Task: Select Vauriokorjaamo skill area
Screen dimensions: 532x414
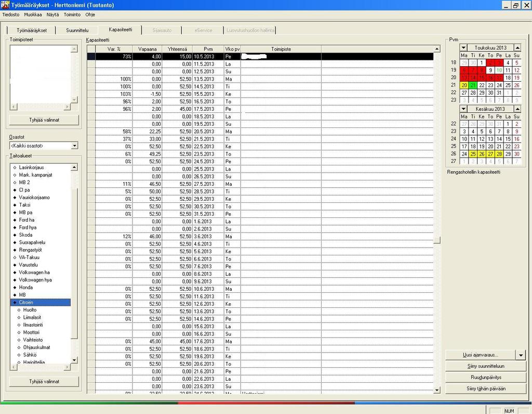Action: pyautogui.click(x=34, y=197)
